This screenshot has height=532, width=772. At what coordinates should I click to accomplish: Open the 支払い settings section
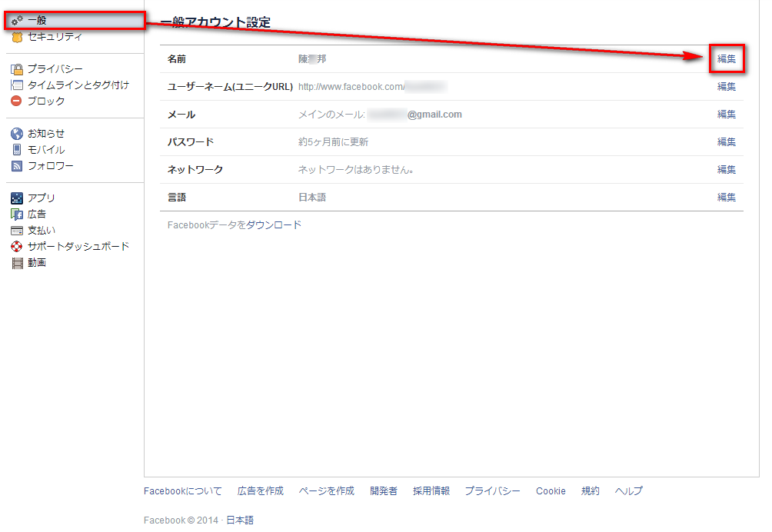click(x=42, y=231)
